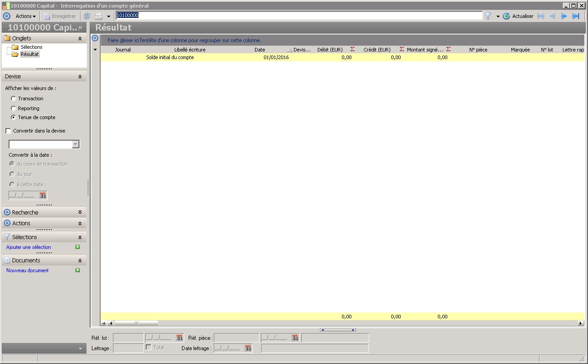Click the Enregistrer save button
Screen dimensions: 588x364
tap(60, 16)
